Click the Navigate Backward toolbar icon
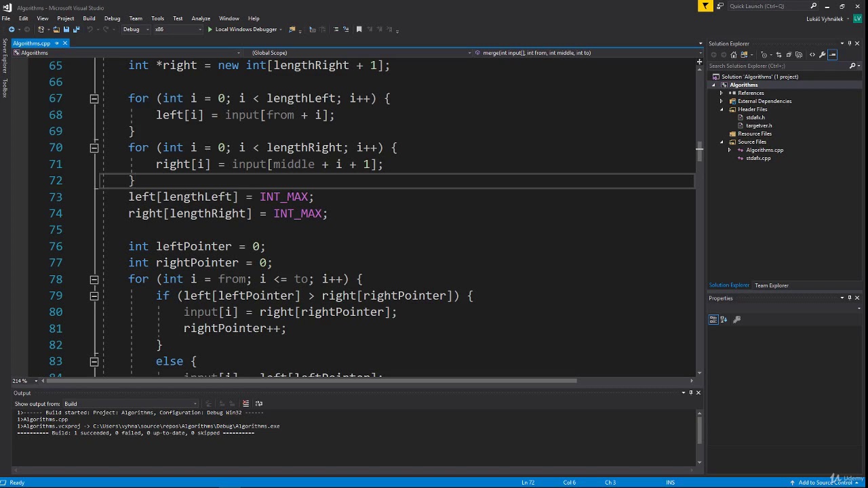The width and height of the screenshot is (868, 488). pyautogui.click(x=12, y=30)
